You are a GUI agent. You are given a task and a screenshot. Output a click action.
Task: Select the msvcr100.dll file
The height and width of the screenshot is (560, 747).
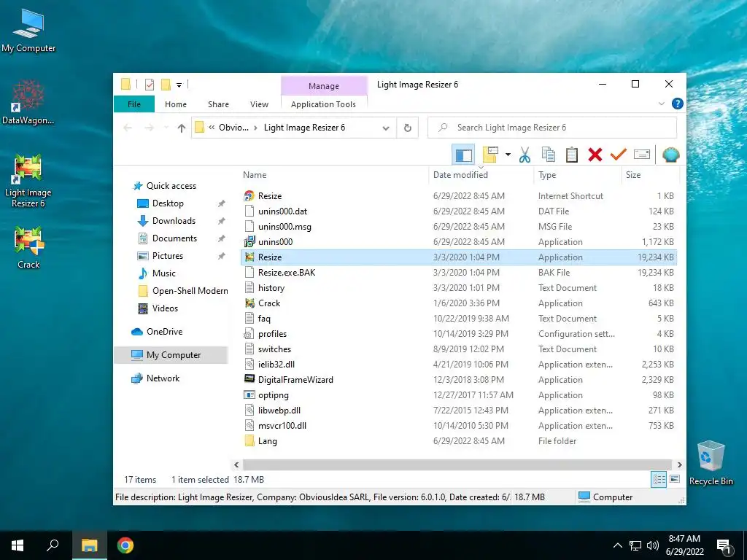pyautogui.click(x=460, y=425)
